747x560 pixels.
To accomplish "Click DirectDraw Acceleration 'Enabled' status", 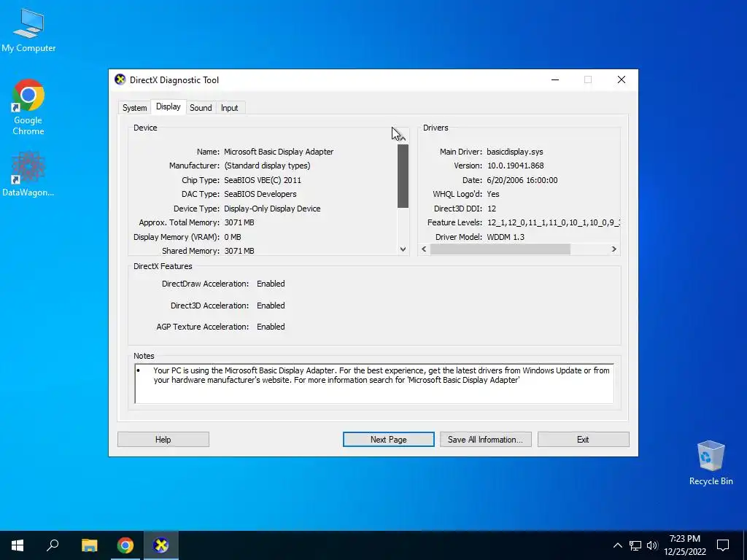I will (x=271, y=284).
